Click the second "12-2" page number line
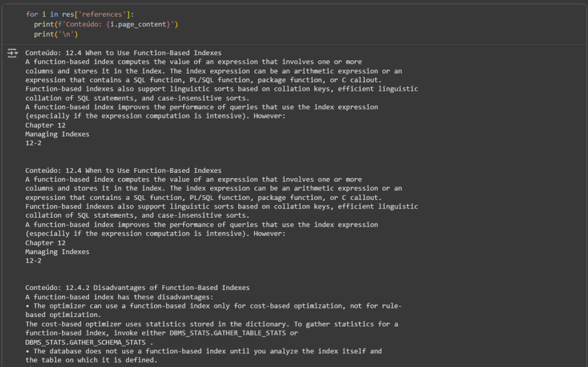This screenshot has width=588, height=367. (x=33, y=261)
